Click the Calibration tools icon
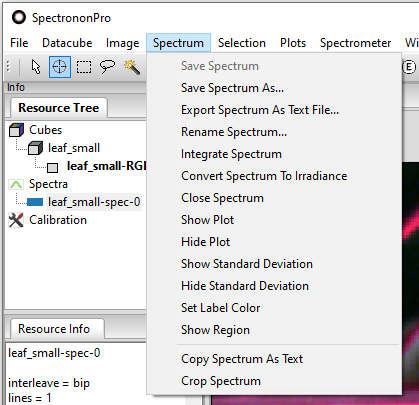 [x=16, y=220]
